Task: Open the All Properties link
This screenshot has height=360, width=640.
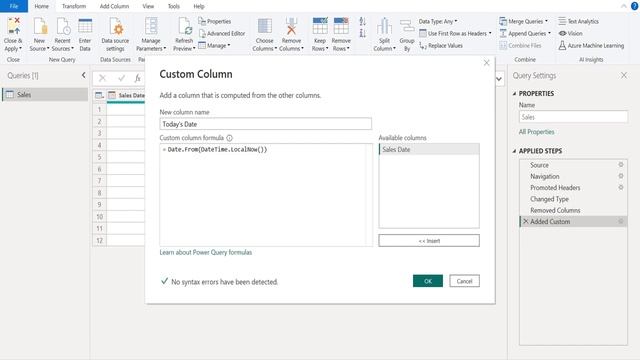Action: 536,132
